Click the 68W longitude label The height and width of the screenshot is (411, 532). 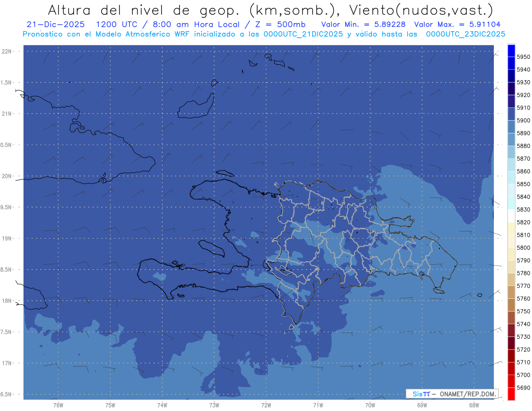point(474,405)
